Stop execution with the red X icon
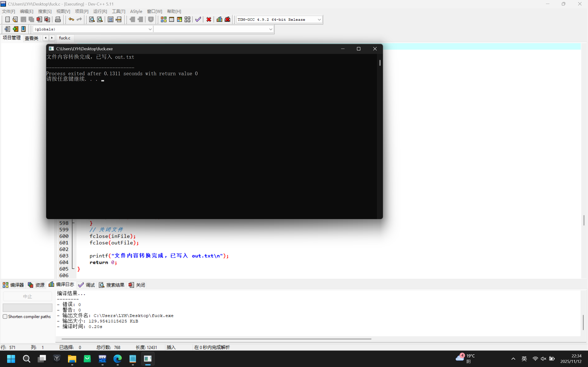Screen dimensions: 588x367 (x=209, y=19)
